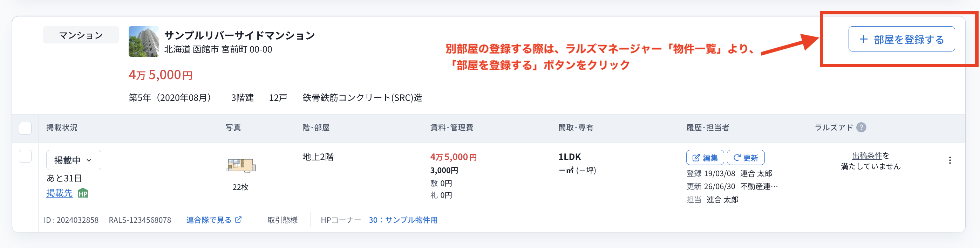Viewport: 980px width, 248px height.
Task: Click the plus icon in 部屋を登録する
Action: (x=864, y=39)
